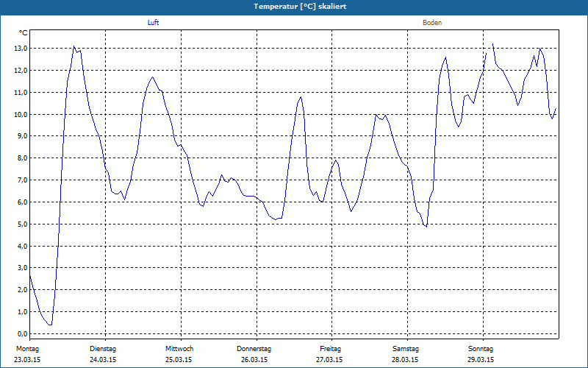The image size is (588, 368).
Task: Click the Donnerstag day label
Action: click(254, 349)
